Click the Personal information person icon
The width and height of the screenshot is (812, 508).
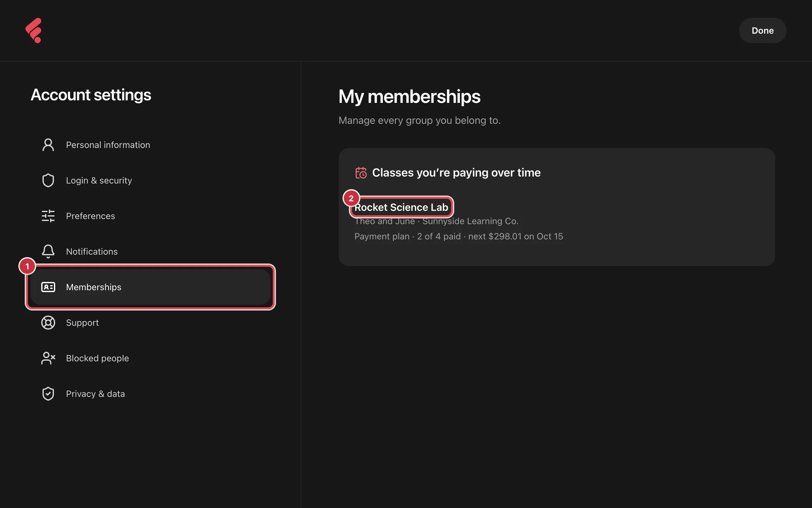48,145
